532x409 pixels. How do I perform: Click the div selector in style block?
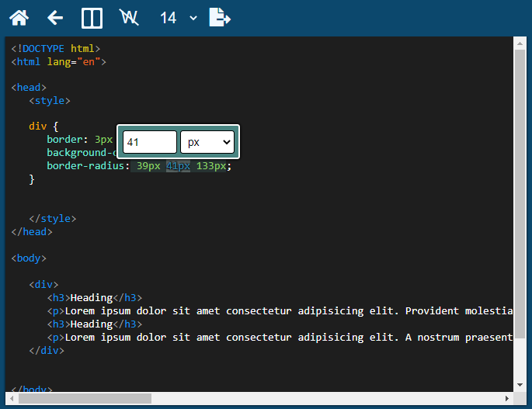coord(37,127)
